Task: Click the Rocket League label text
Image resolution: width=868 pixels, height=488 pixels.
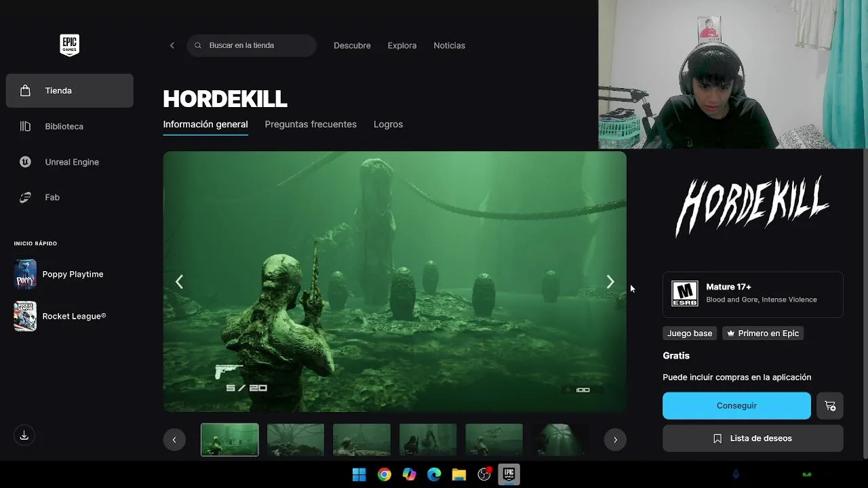Action: [74, 316]
